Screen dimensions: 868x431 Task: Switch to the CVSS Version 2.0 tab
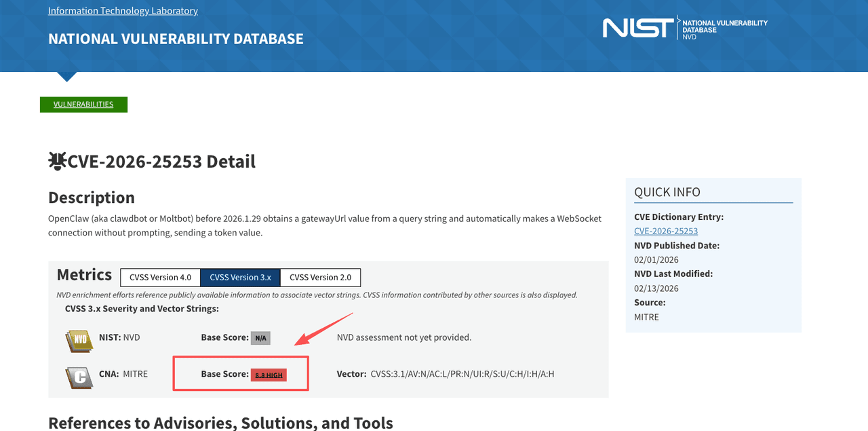(x=320, y=278)
